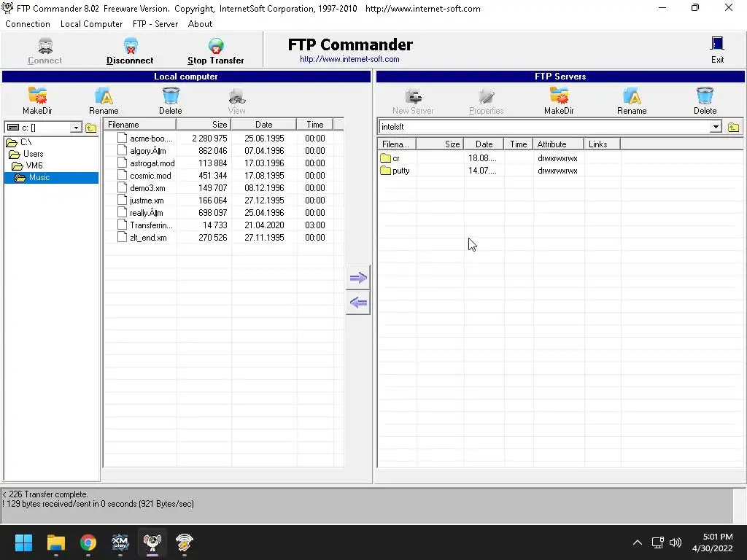
Task: Select VM6 in the folder tree
Action: pyautogui.click(x=28, y=166)
